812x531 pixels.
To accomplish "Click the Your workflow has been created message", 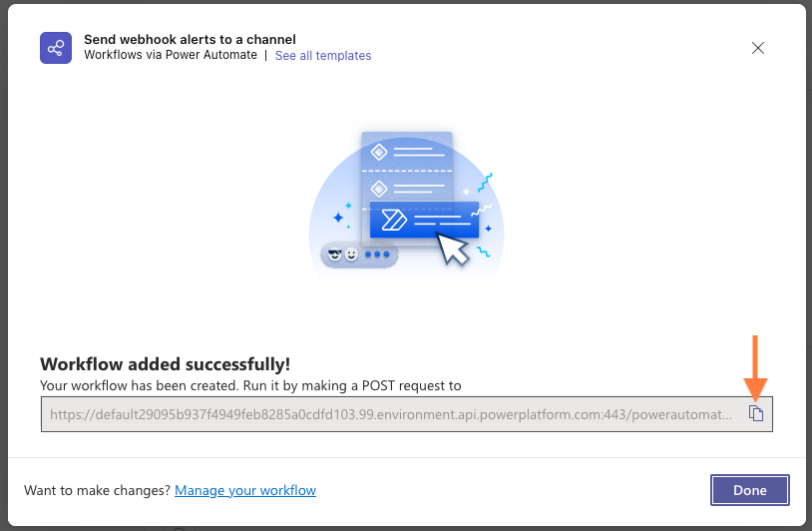I will 250,385.
